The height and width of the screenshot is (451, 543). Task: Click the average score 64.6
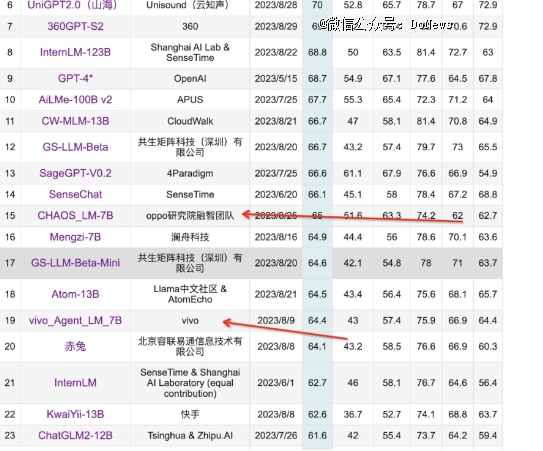(317, 263)
